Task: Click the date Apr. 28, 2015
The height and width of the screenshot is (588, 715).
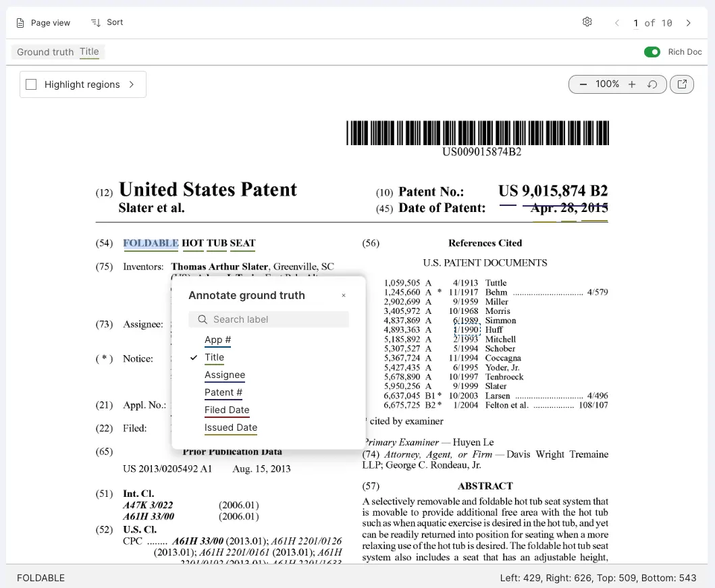Action: click(x=570, y=208)
